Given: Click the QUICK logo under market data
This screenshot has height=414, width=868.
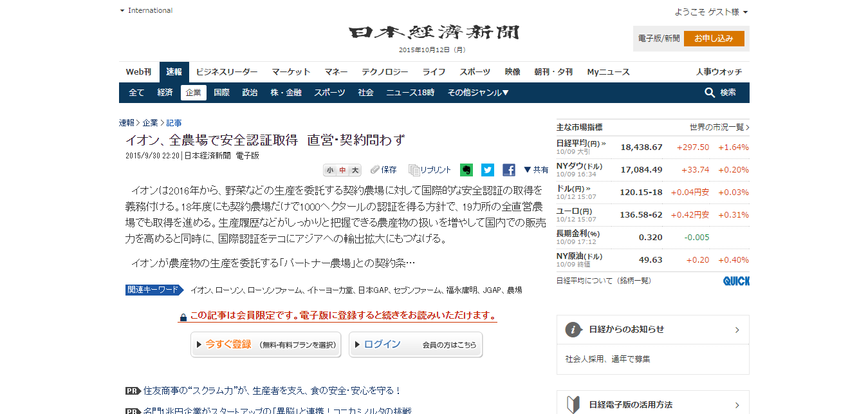Looking at the screenshot, I should pyautogui.click(x=736, y=281).
